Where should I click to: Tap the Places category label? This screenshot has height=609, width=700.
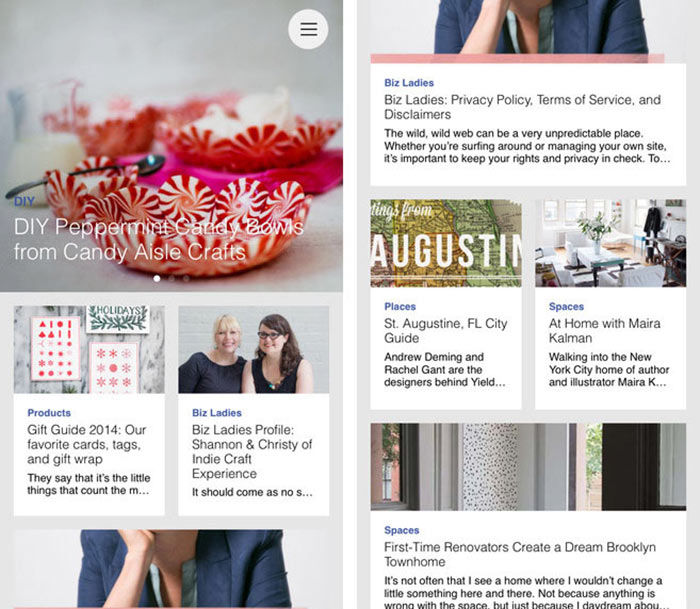click(400, 307)
